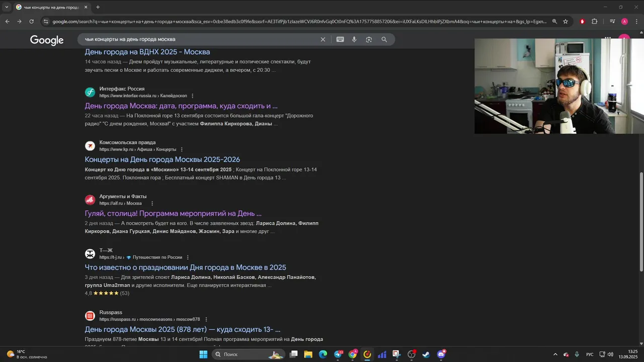
Task: Open more options for the Т—Ж result
Action: [x=188, y=257]
